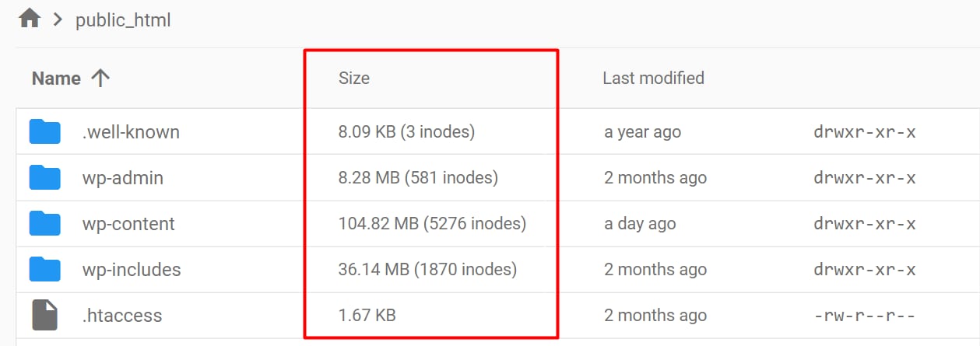This screenshot has height=346, width=980.
Task: Click the wp-includes folder icon
Action: coord(45,270)
